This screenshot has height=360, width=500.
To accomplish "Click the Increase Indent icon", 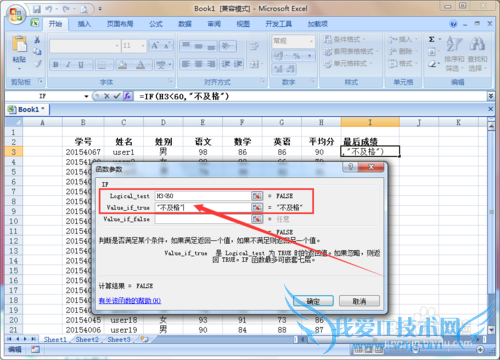I will (x=237, y=64).
